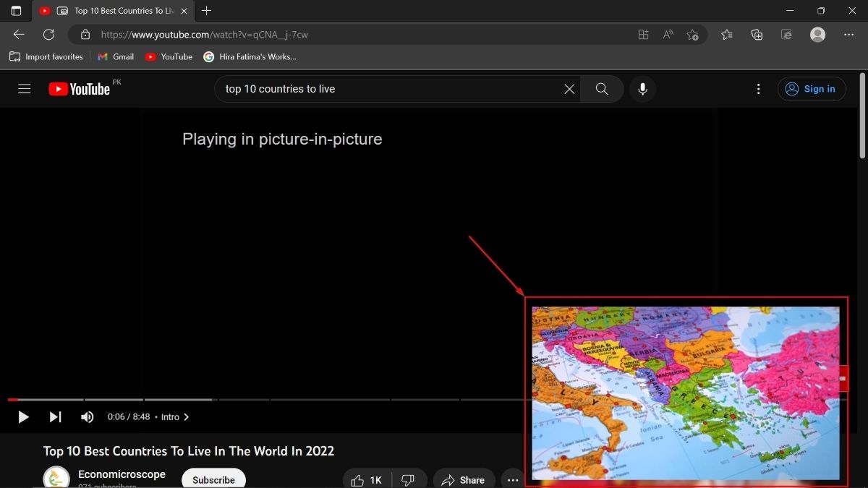Click the search magnifier icon

click(x=601, y=89)
